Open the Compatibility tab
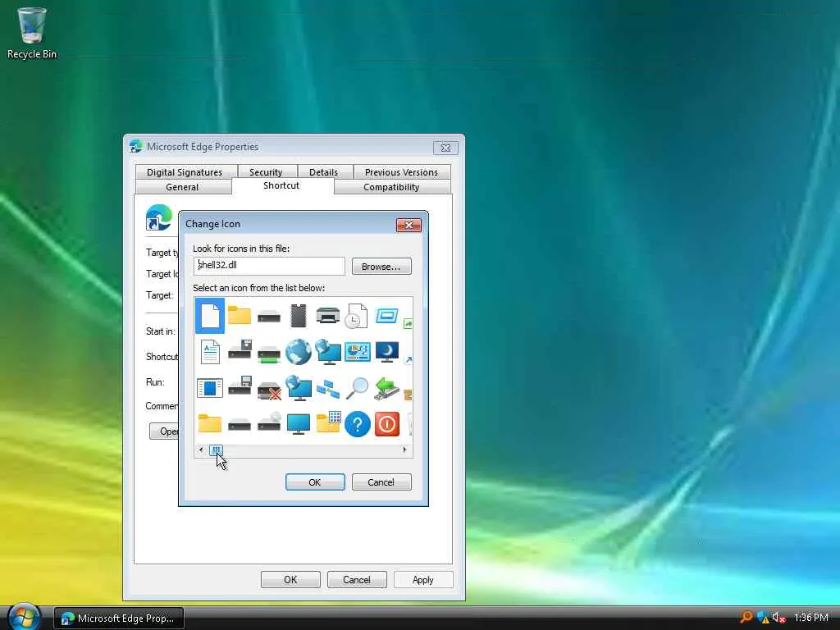Viewport: 840px width, 630px height. tap(391, 187)
